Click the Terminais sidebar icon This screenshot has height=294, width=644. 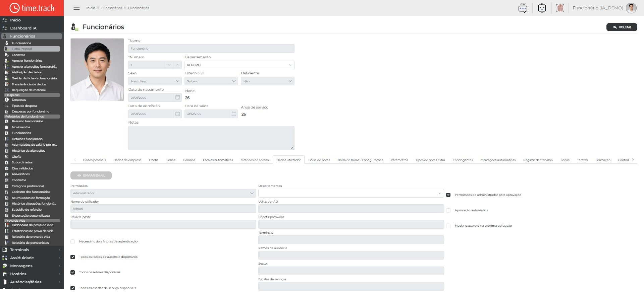(x=5, y=250)
